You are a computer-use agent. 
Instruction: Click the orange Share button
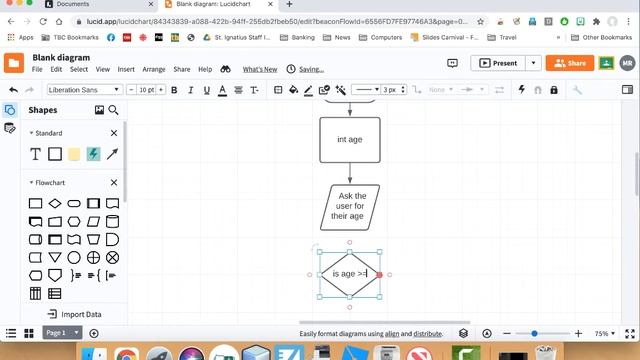point(570,63)
